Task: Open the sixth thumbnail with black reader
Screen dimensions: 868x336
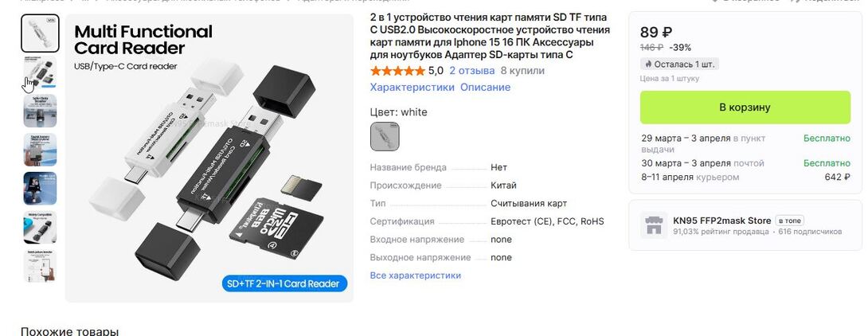Action: (40, 227)
